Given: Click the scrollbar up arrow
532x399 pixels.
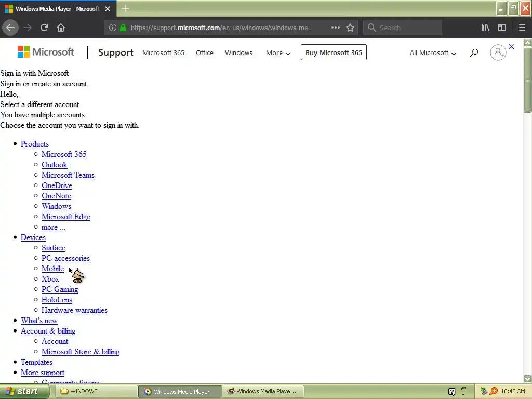Looking at the screenshot, I should point(528,43).
